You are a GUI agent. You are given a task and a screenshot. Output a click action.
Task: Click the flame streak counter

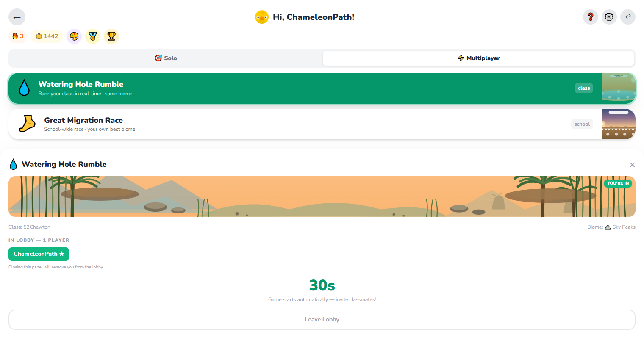18,36
